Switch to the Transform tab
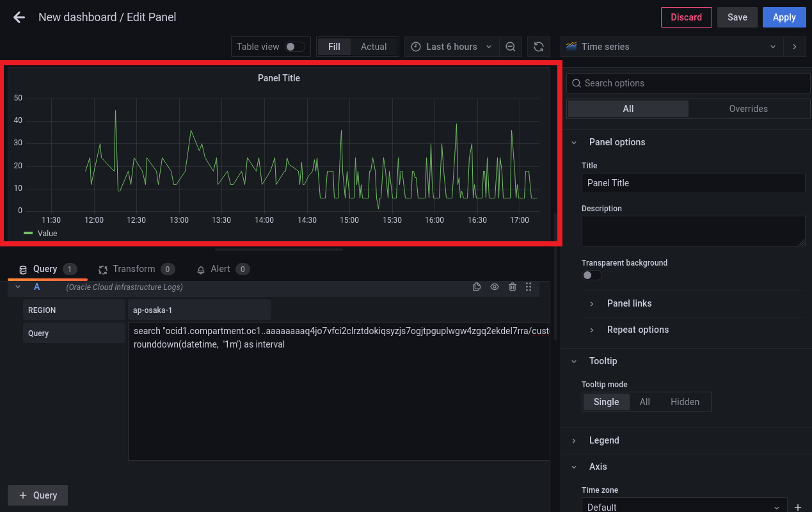 coord(134,269)
